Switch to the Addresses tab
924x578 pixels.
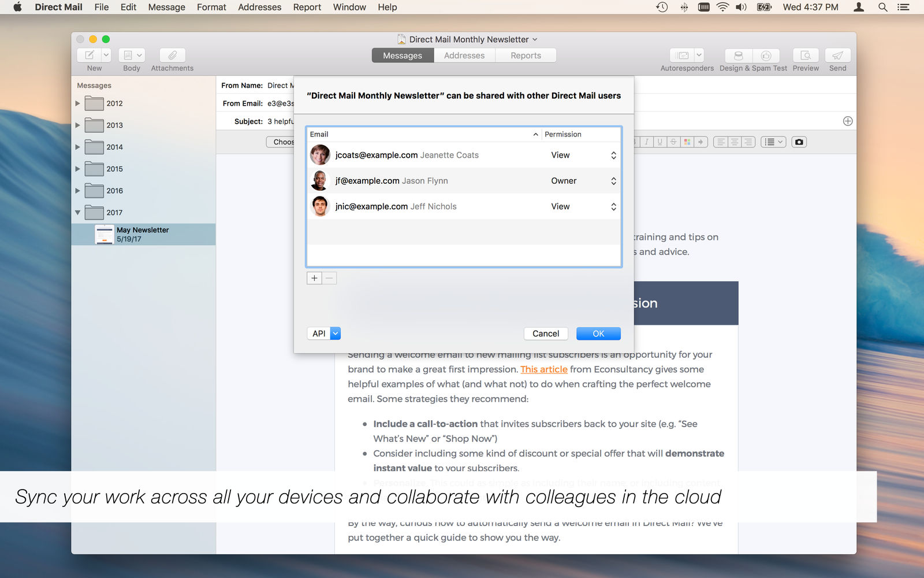point(464,55)
